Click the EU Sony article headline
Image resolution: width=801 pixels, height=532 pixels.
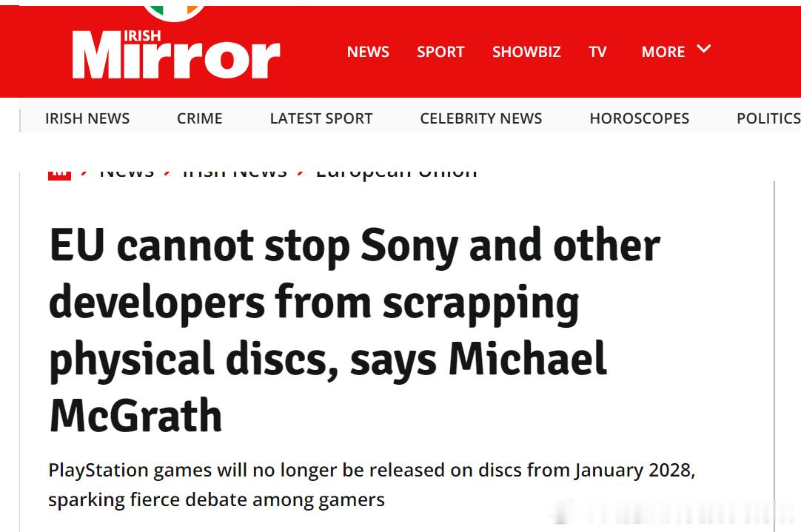(x=355, y=330)
